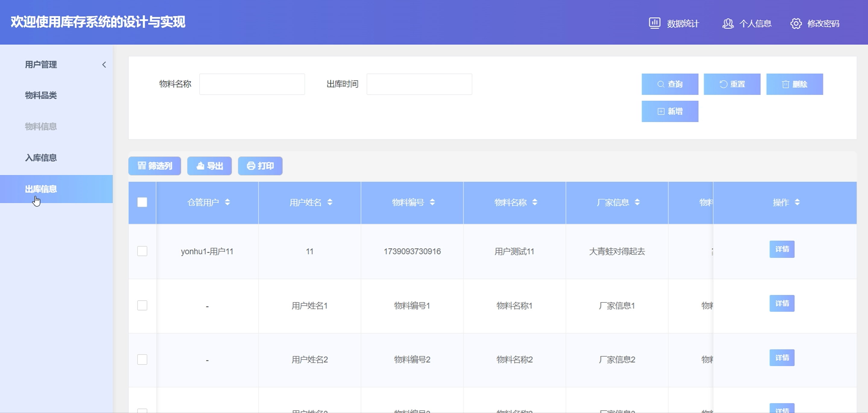
Task: Open the 数据统计 chart icon
Action: tap(654, 23)
